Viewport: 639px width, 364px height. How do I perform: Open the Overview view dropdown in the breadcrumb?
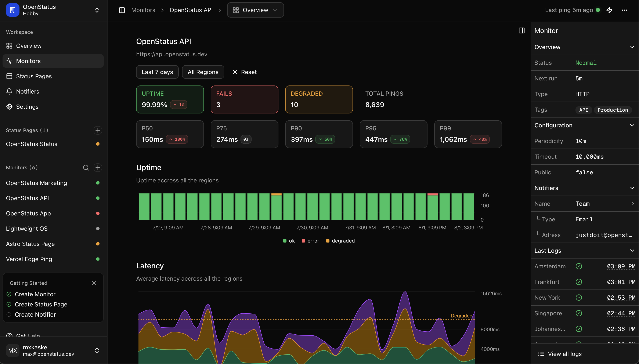[x=255, y=10]
